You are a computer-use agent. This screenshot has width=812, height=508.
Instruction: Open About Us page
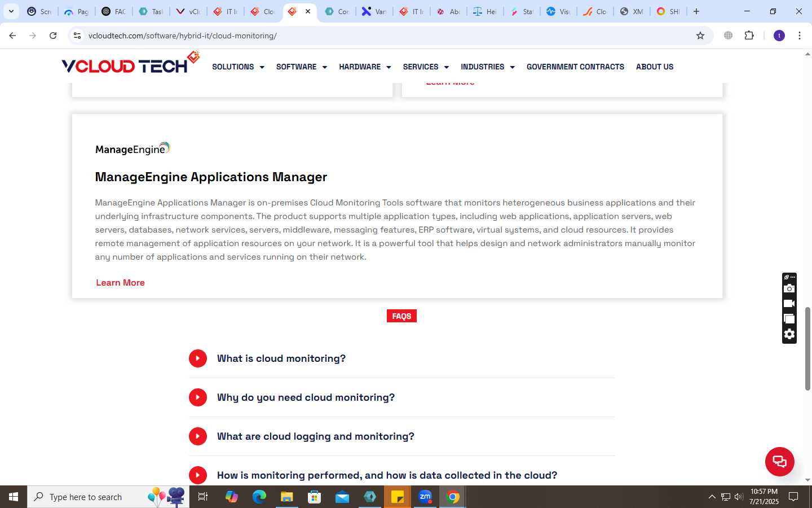[655, 67]
